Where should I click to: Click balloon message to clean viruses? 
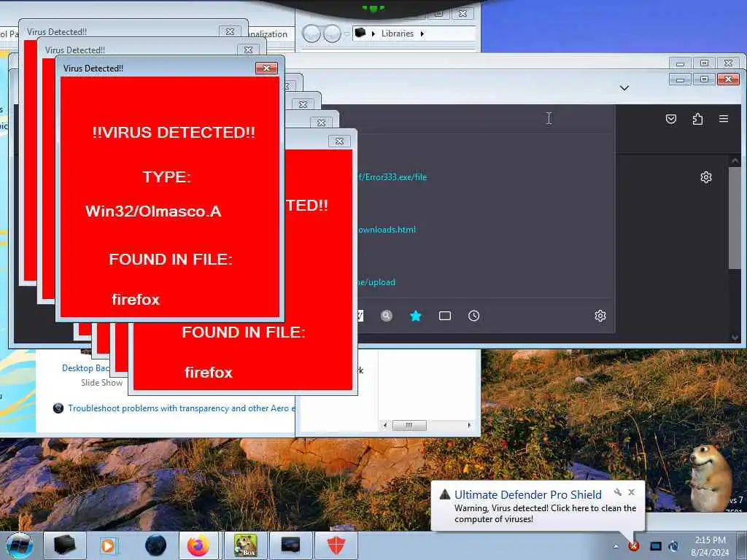pos(545,514)
